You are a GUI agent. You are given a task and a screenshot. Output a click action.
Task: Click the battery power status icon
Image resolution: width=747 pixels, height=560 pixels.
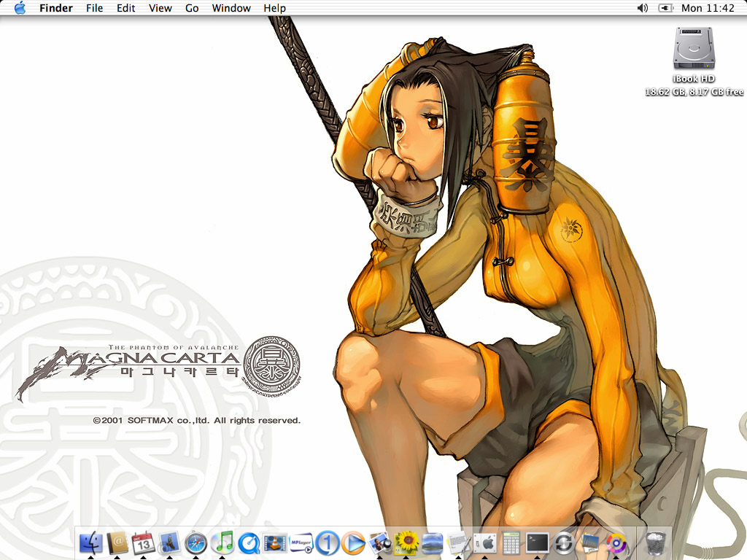[x=665, y=8]
